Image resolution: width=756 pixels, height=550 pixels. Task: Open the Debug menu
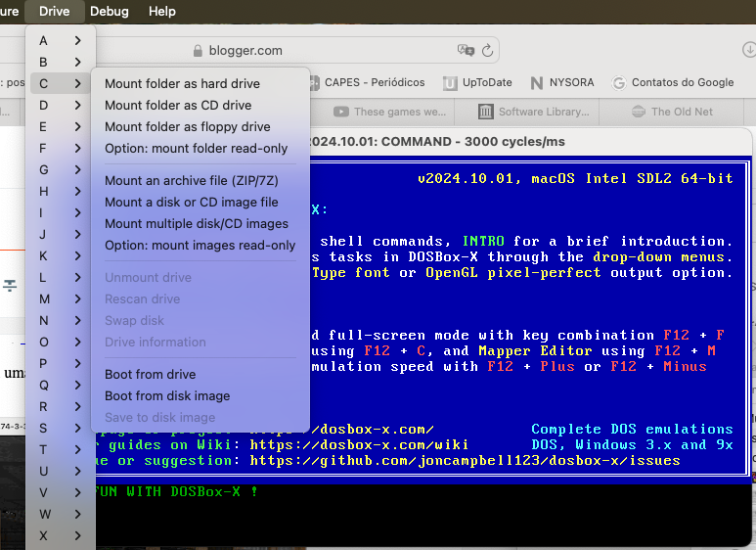(x=109, y=11)
